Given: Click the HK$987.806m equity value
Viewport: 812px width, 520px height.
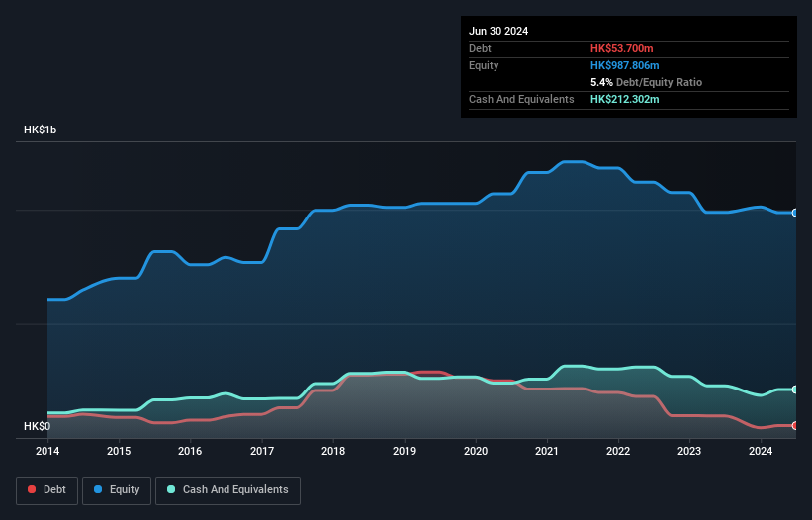Looking at the screenshot, I should tap(624, 65).
